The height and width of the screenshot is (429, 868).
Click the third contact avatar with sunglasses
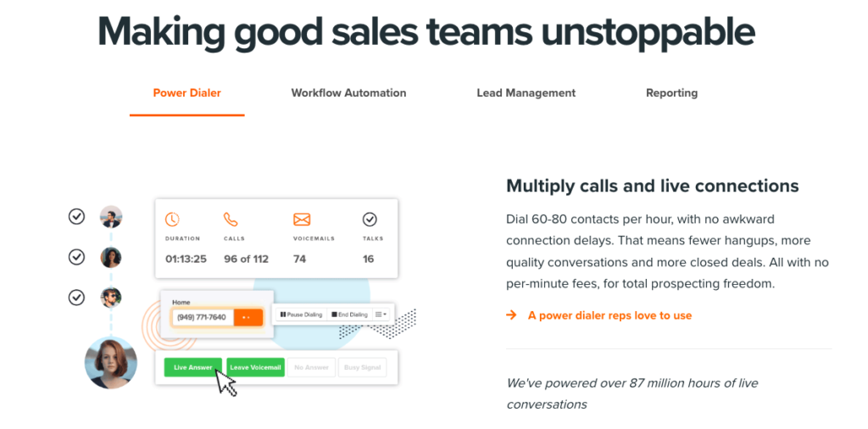[x=111, y=298]
